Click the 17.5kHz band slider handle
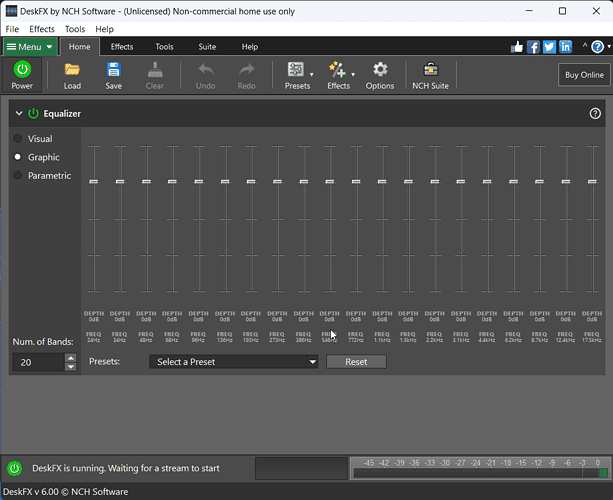The width and height of the screenshot is (613, 500). click(x=592, y=181)
